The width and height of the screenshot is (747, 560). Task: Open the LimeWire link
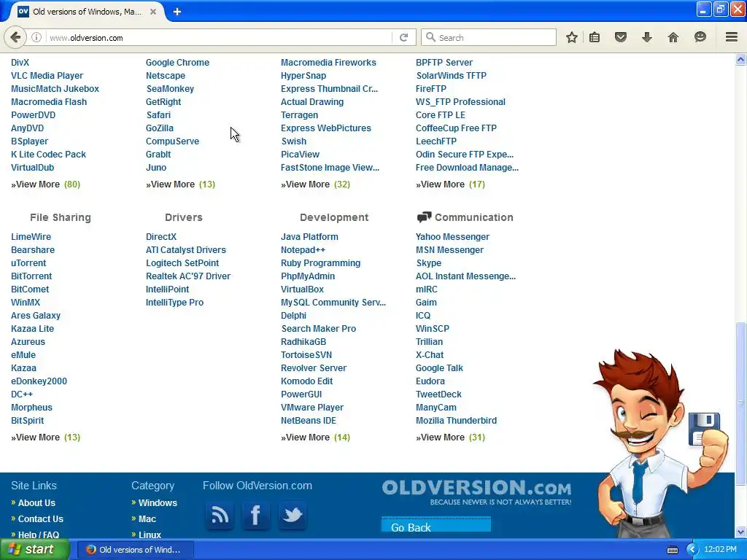[31, 237]
